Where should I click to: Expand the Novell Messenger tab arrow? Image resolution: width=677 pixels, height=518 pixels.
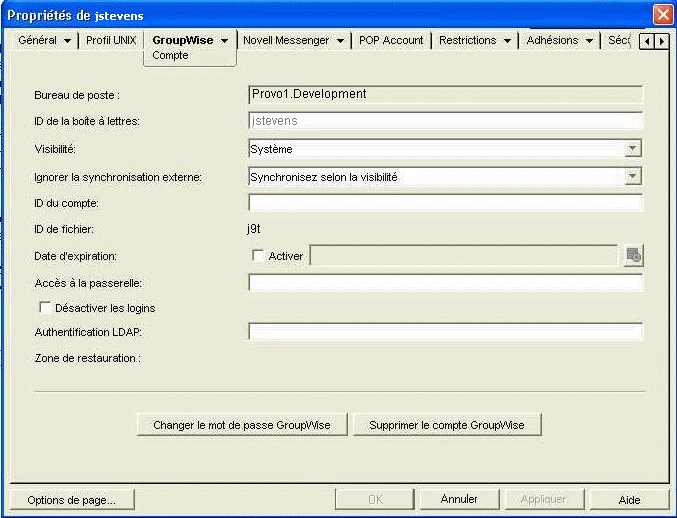coord(340,41)
